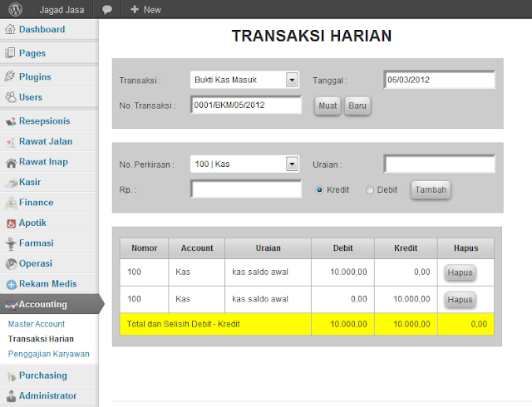This screenshot has height=407, width=532.
Task: Go to the Pages menu item
Action: tap(32, 53)
